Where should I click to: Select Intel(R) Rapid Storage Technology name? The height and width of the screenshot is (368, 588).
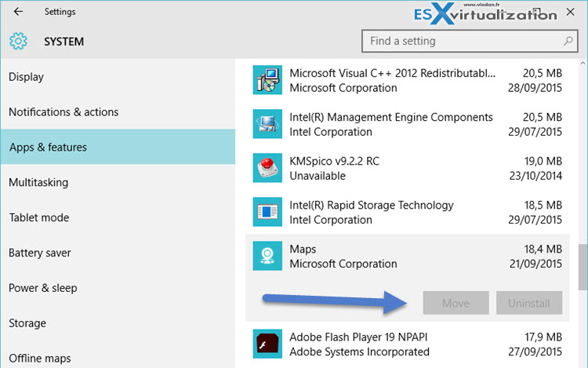tap(372, 205)
